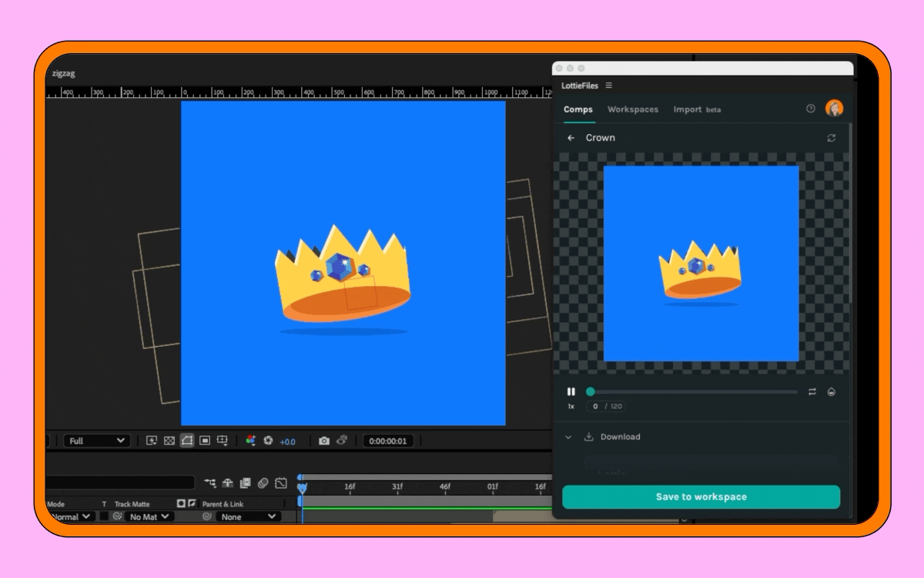Screen dimensions: 924x578
Task: Toggle mask and shape path visibility
Action: pyautogui.click(x=187, y=441)
